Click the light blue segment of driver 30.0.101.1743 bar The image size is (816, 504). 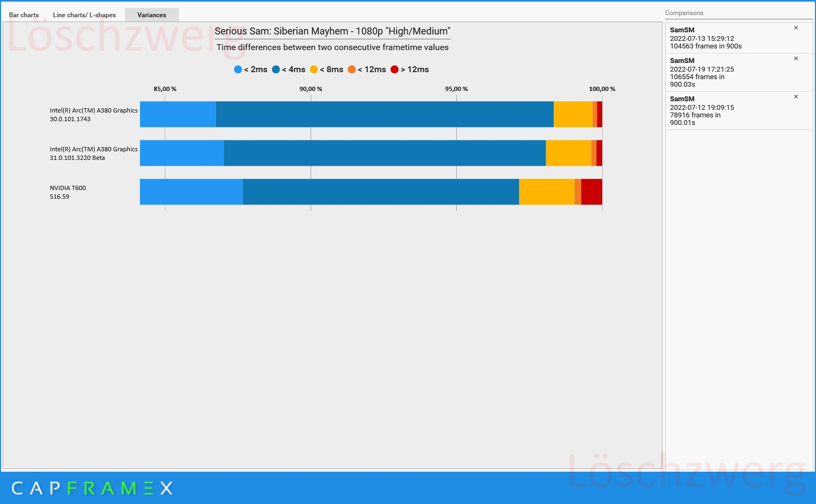click(x=178, y=114)
